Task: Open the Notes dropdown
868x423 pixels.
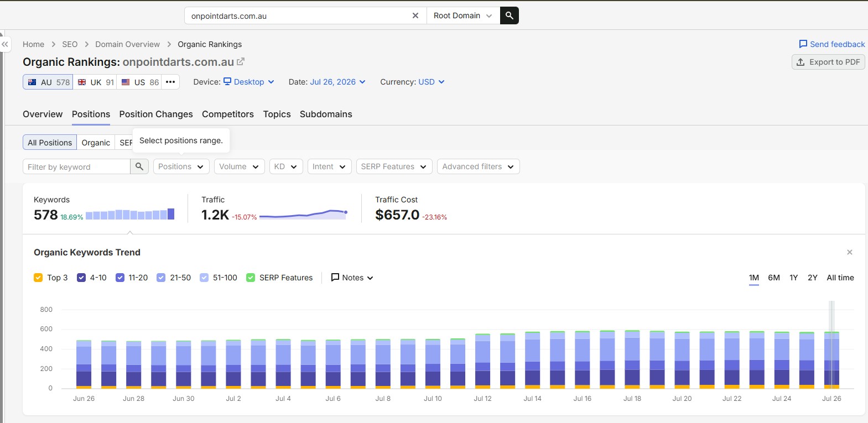Action: click(x=352, y=278)
